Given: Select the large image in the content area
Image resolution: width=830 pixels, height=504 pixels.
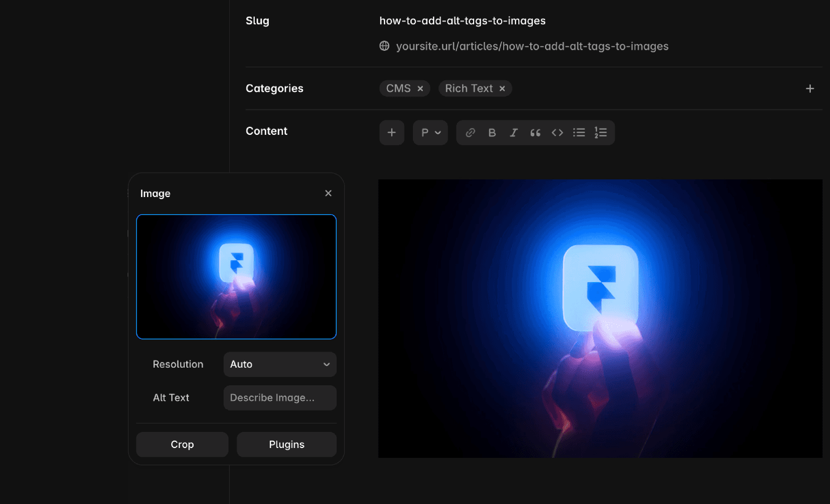Looking at the screenshot, I should [600, 318].
